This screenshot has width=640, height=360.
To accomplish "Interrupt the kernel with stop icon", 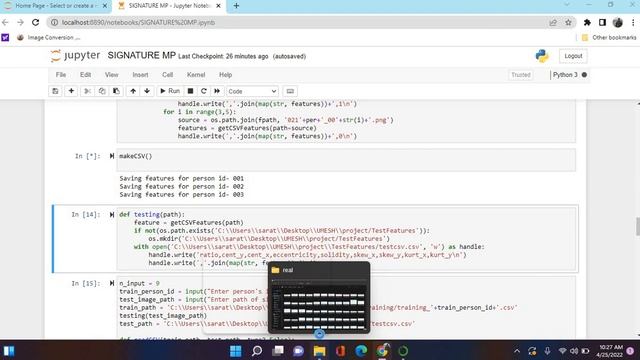I will coord(190,91).
